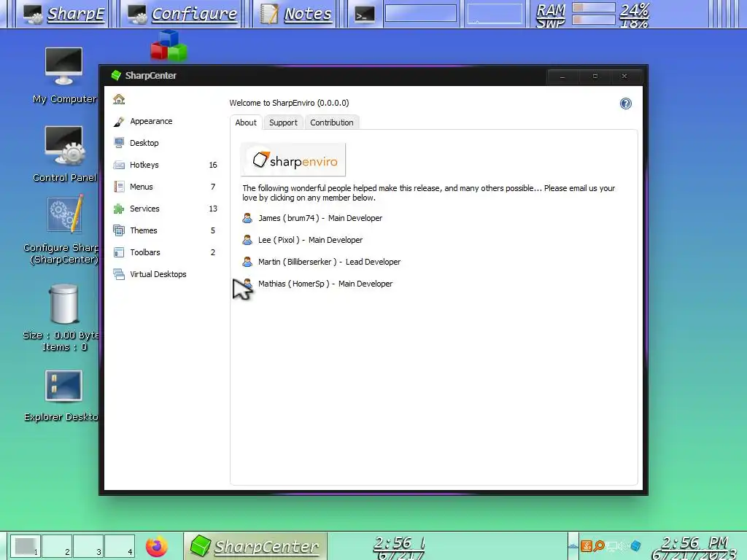The height and width of the screenshot is (560, 747).
Task: Click the colored cubes desktop icon
Action: click(169, 46)
